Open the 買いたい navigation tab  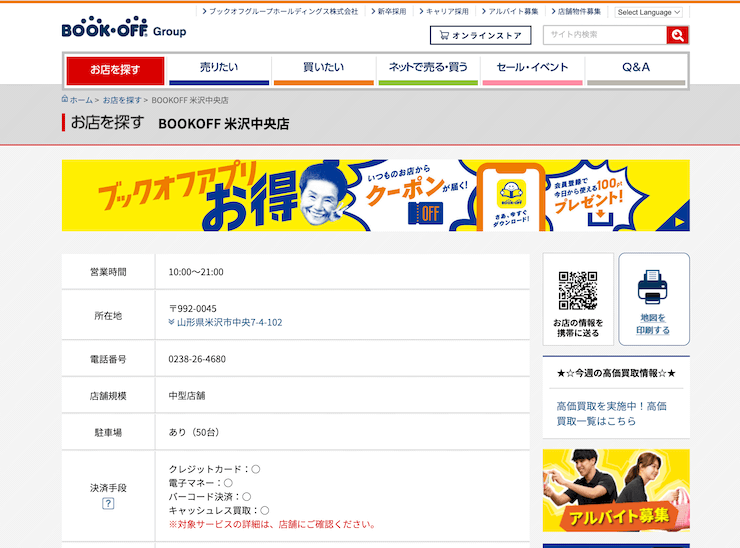coord(324,70)
